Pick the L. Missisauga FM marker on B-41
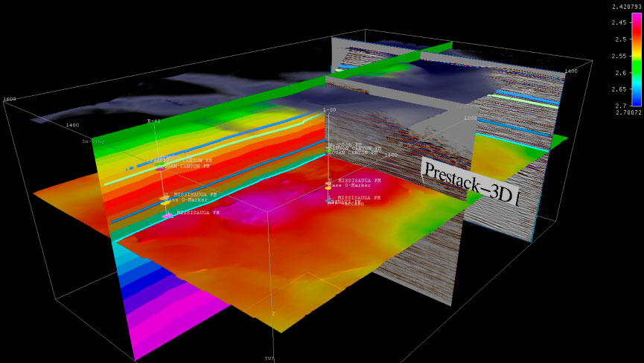The image size is (644, 363). (168, 214)
